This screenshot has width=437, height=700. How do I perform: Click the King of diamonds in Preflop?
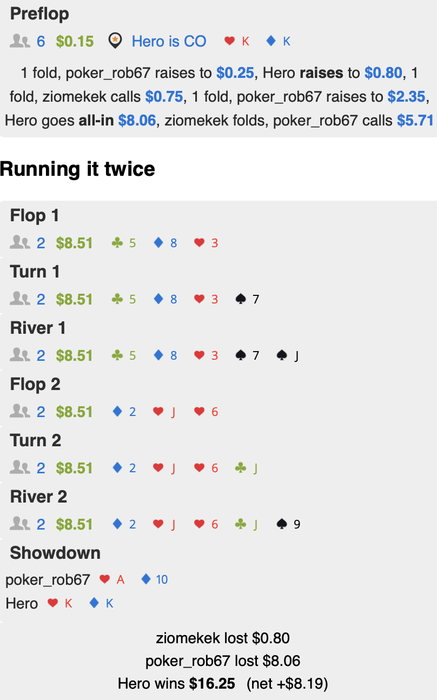tap(278, 42)
